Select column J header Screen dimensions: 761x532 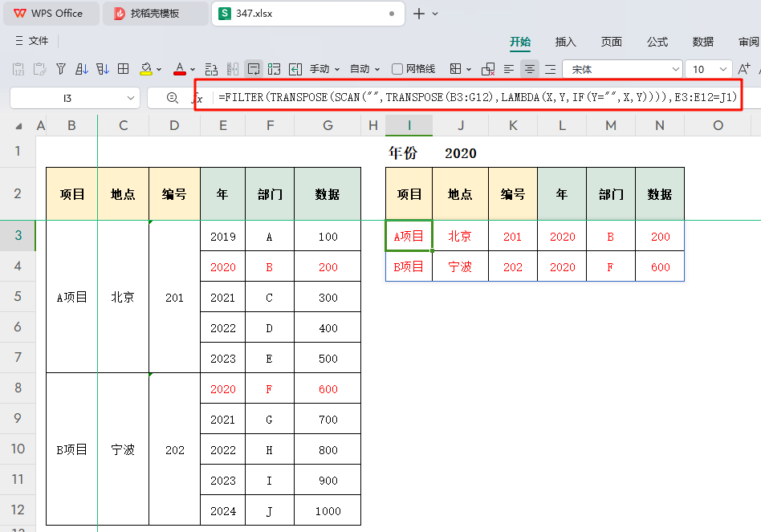click(x=461, y=126)
